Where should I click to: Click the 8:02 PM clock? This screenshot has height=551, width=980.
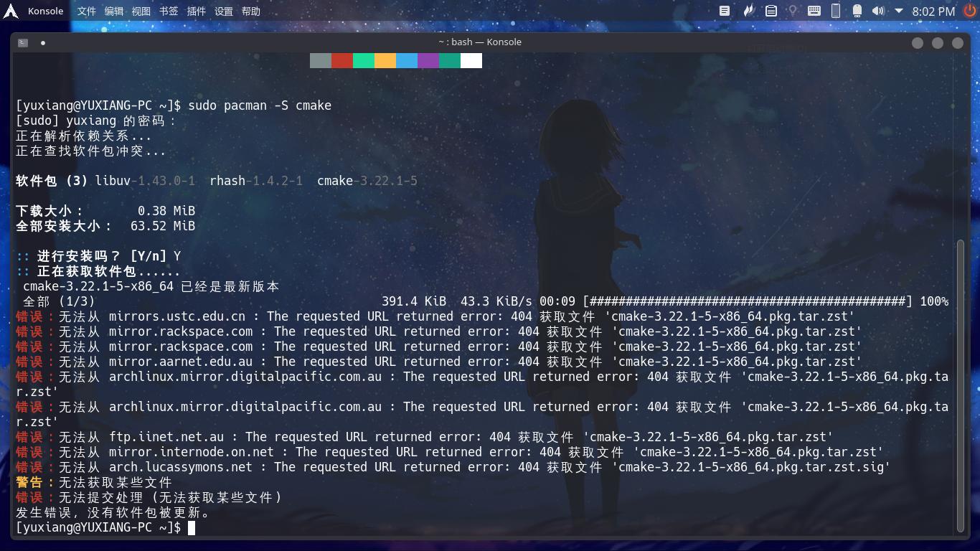coord(933,11)
